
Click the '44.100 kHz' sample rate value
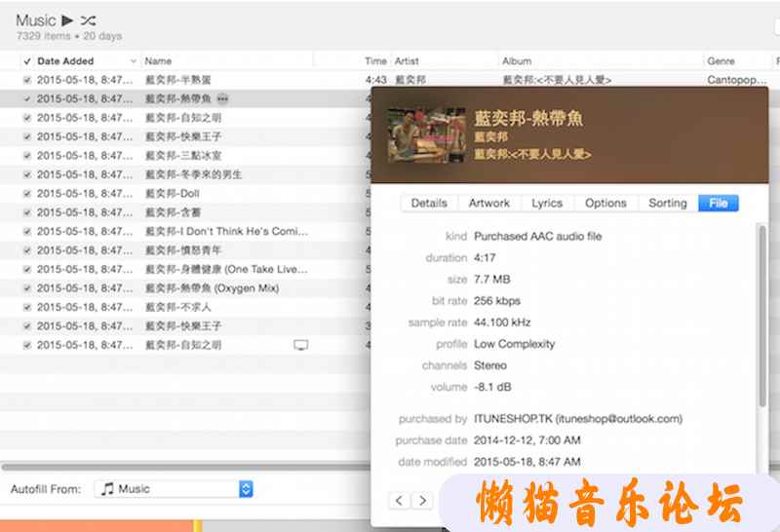pyautogui.click(x=502, y=323)
